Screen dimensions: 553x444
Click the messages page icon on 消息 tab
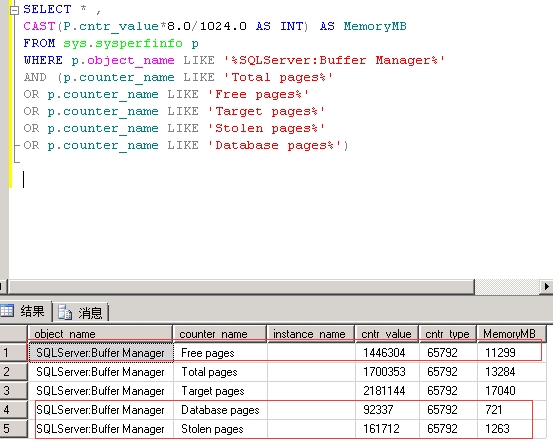pyautogui.click(x=65, y=312)
